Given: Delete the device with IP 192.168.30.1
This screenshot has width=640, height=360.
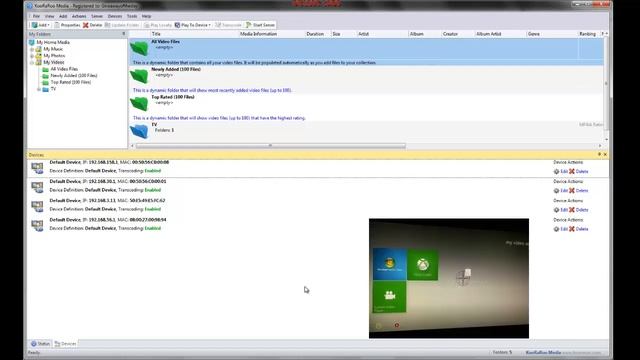Looking at the screenshot, I should [579, 191].
